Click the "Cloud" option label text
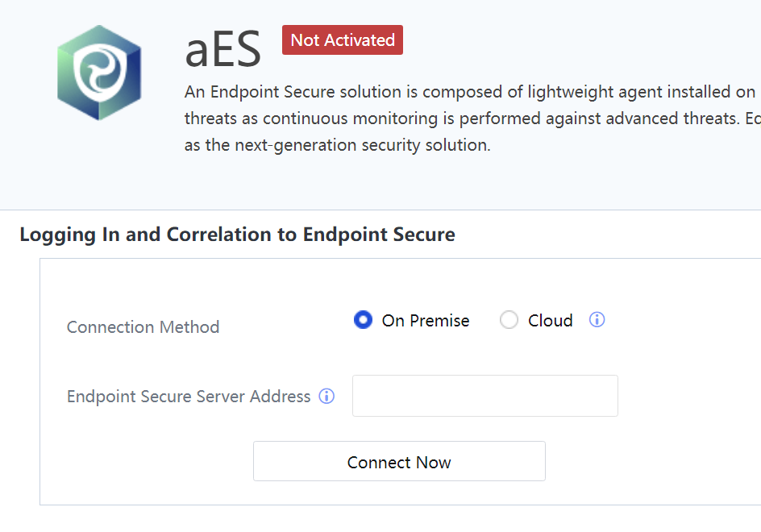The height and width of the screenshot is (532, 761). click(551, 321)
